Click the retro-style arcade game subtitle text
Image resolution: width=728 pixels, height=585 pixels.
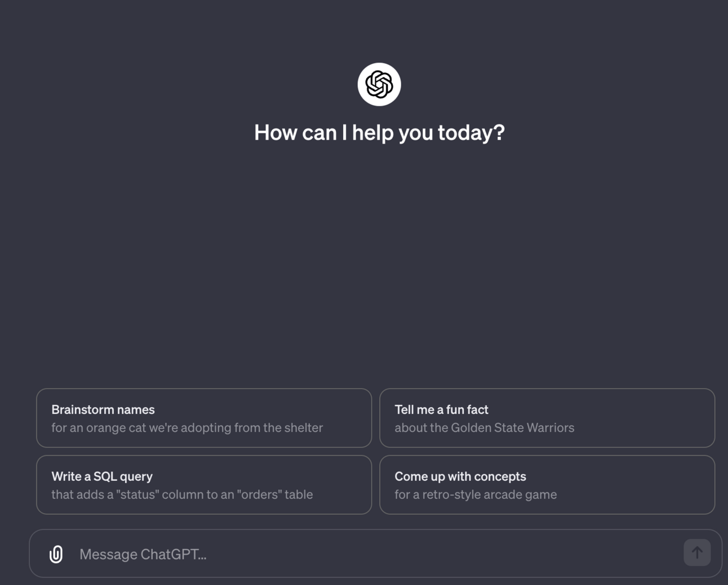[476, 494]
